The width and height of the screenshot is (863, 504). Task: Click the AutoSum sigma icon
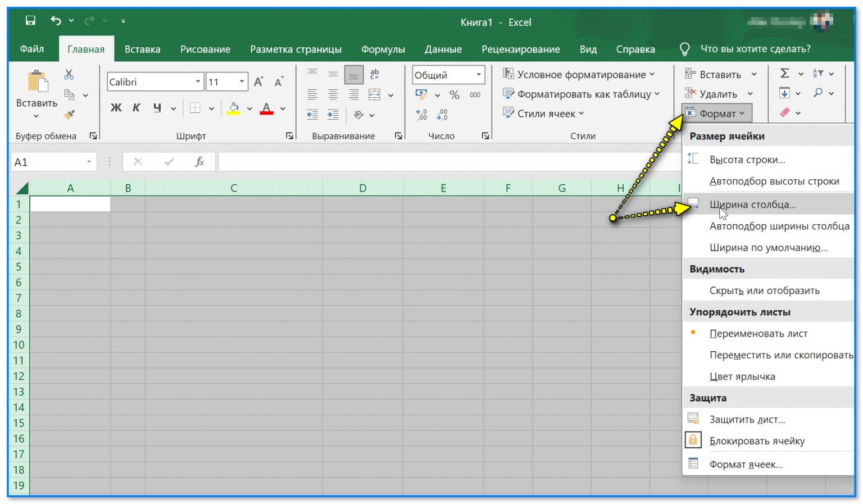pyautogui.click(x=785, y=74)
